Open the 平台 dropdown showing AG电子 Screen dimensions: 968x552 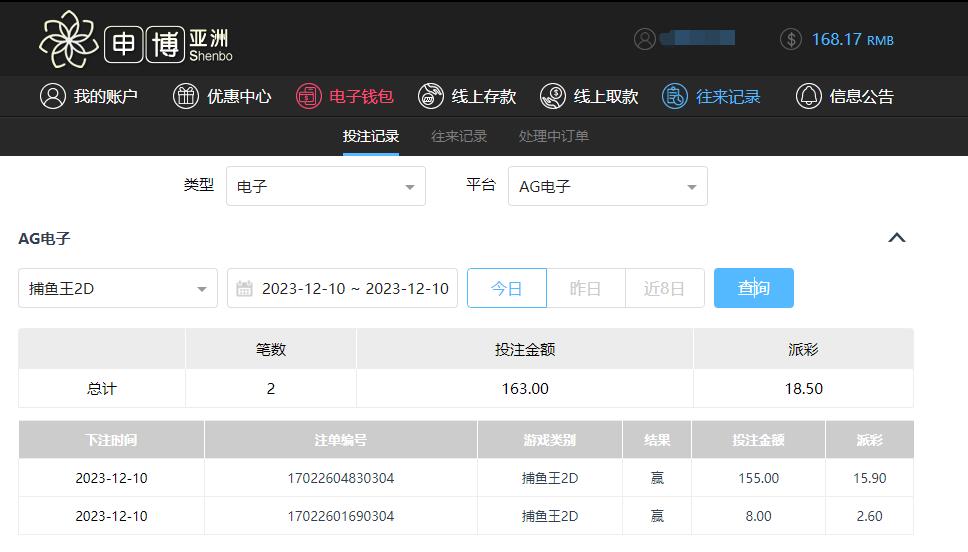608,186
